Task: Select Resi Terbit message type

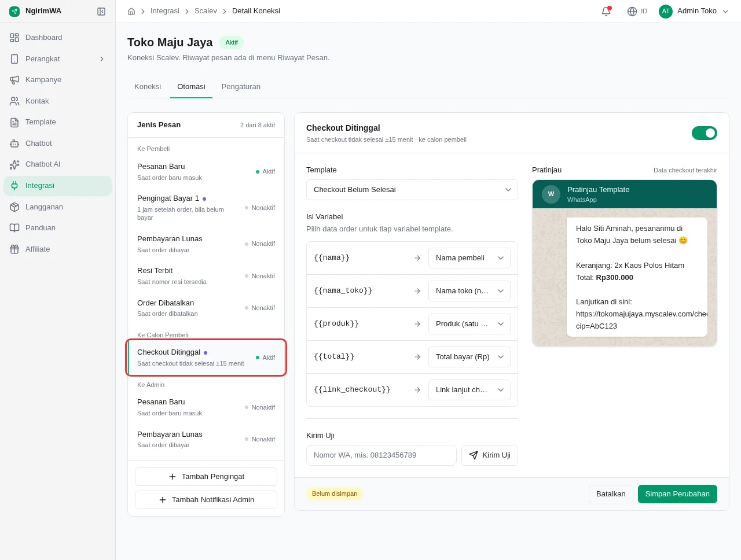Action: pos(206,276)
